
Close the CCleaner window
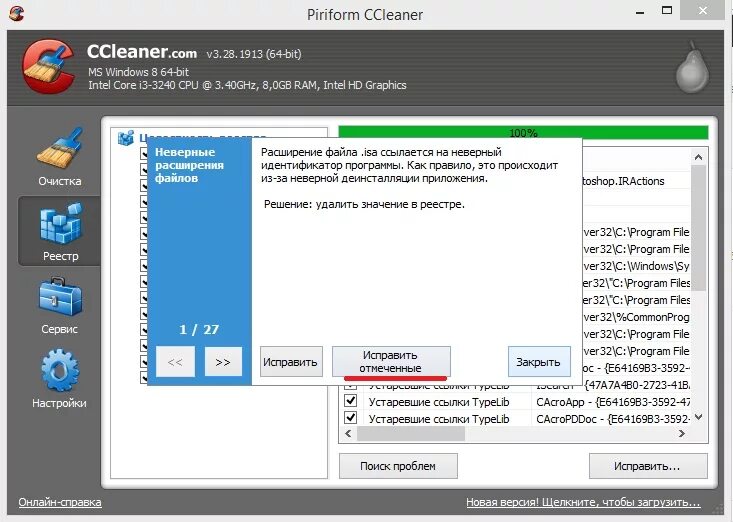[703, 10]
